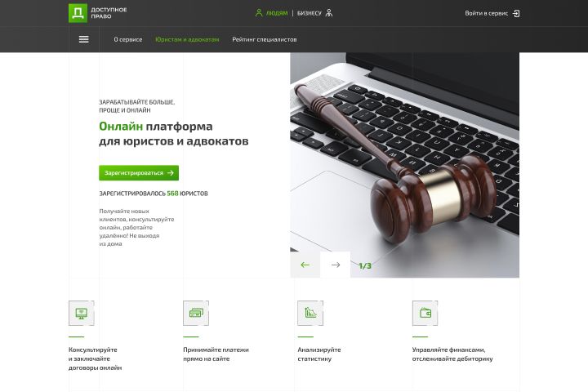Click the statistics chart icon

[x=310, y=313]
